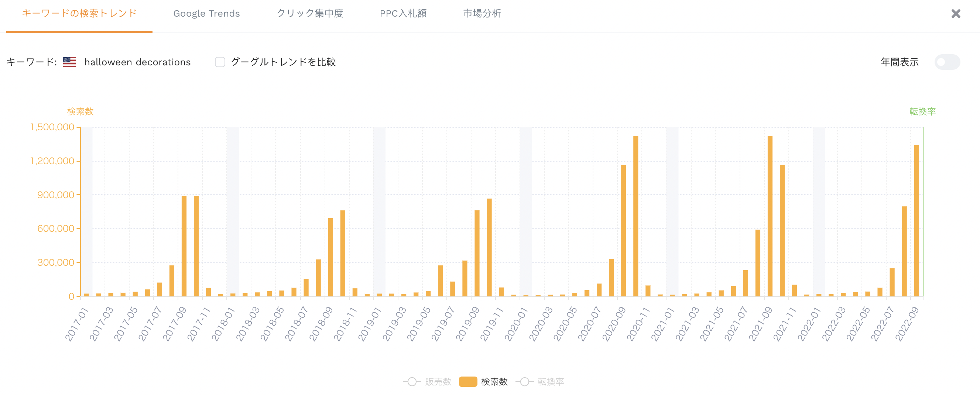
Task: Click the 600,000 y-axis label
Action: [x=55, y=229]
